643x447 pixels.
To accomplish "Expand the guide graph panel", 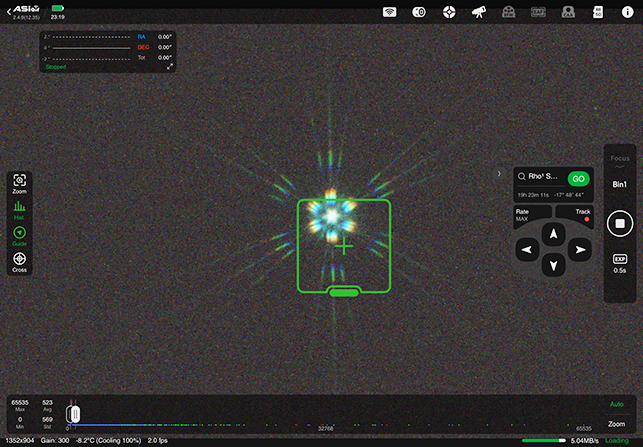I will [x=170, y=66].
